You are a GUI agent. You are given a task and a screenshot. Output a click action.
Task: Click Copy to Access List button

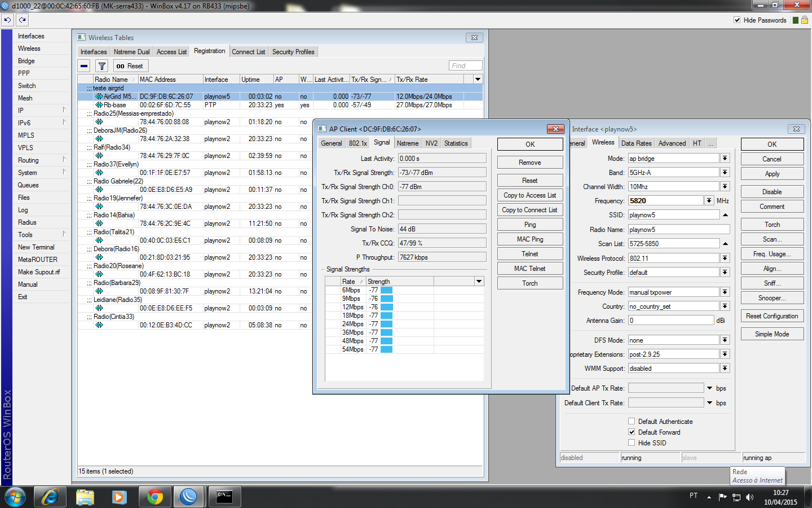[530, 195]
